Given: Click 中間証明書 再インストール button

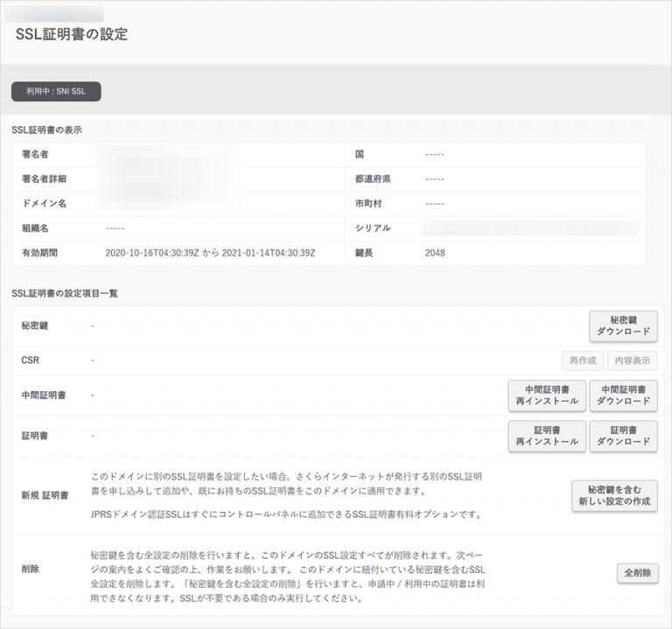Looking at the screenshot, I should pos(547,395).
